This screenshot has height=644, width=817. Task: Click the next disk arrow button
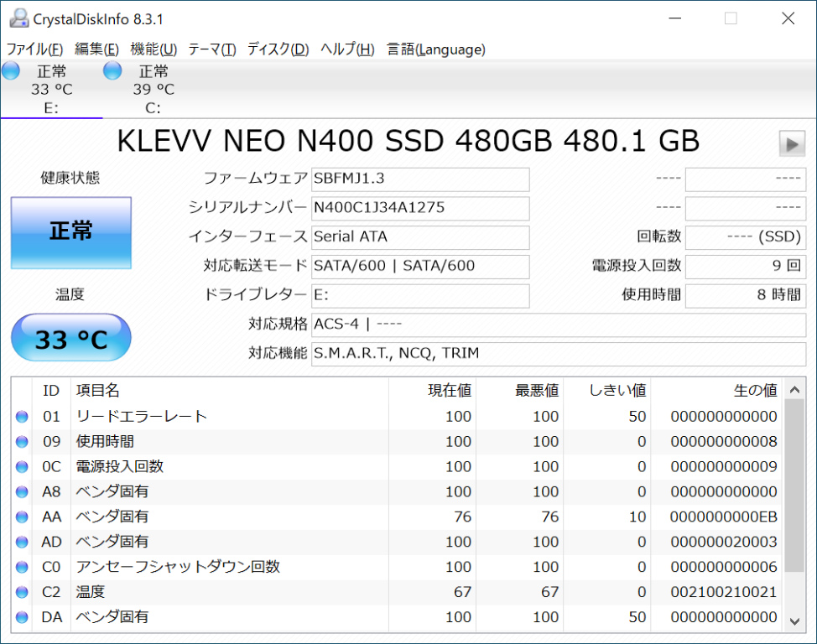pyautogui.click(x=792, y=143)
